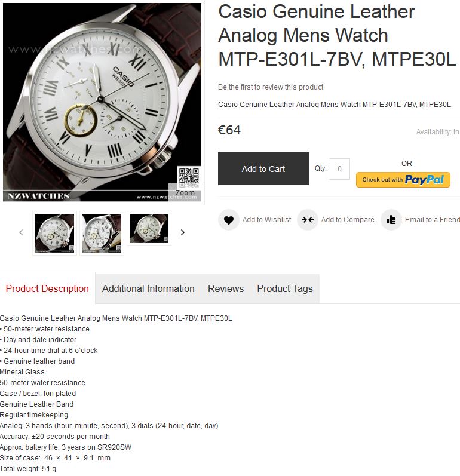The height and width of the screenshot is (476, 460).
Task: Click the QR code on watch image
Action: click(189, 177)
